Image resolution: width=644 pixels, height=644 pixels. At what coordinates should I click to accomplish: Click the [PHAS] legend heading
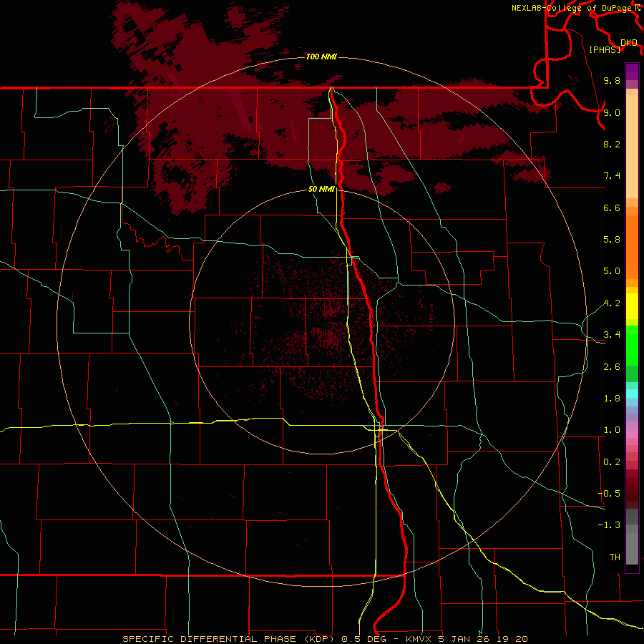tap(605, 49)
